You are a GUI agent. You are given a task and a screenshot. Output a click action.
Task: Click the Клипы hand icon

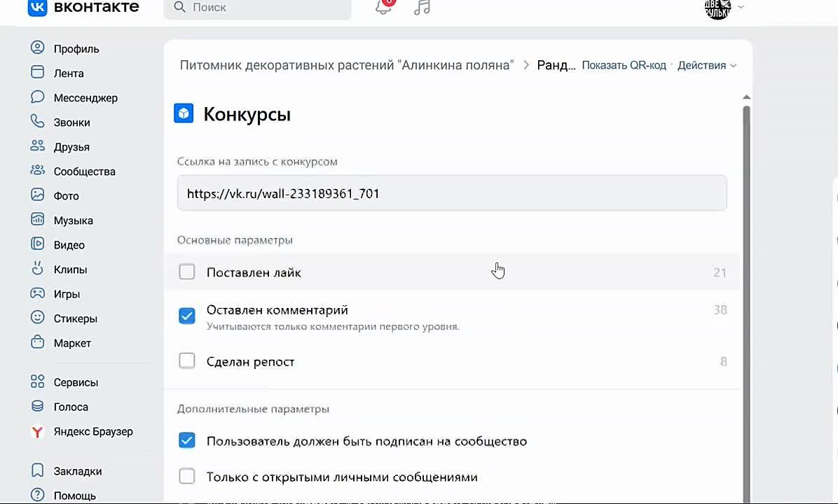[37, 269]
